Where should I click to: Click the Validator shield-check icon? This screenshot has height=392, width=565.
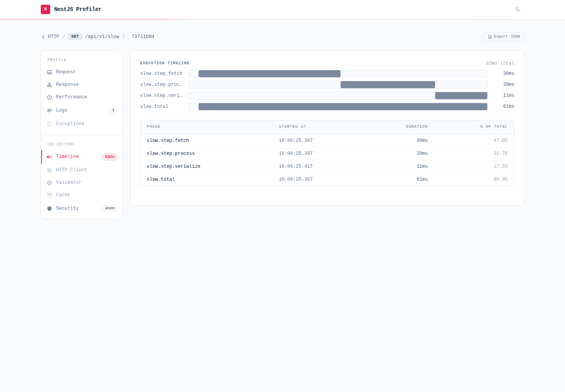[49, 183]
